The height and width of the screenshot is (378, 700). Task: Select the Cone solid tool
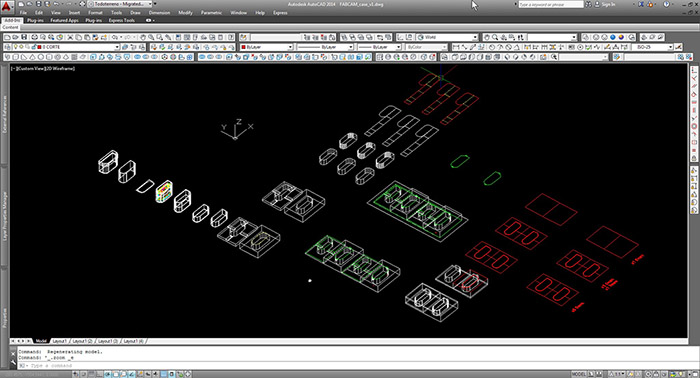(33, 57)
